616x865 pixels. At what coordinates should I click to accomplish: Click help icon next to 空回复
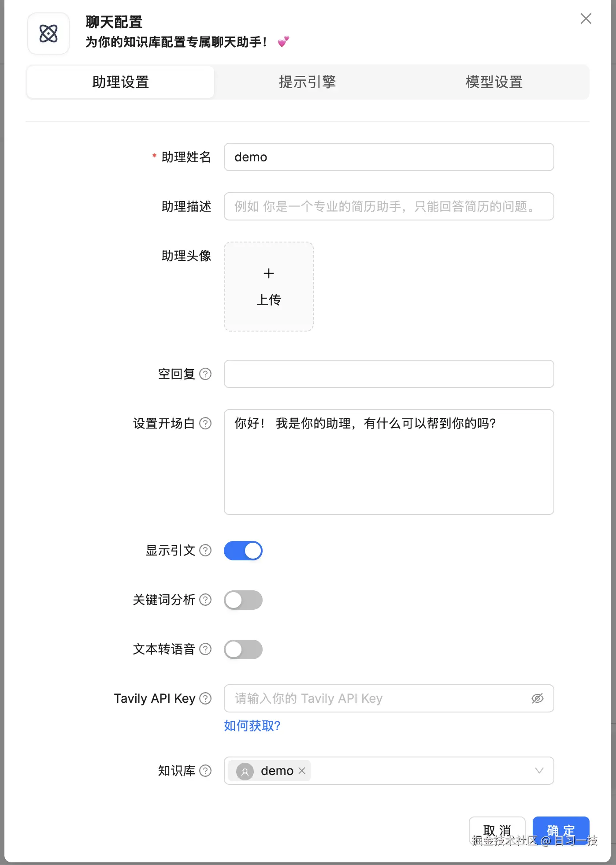click(x=205, y=374)
